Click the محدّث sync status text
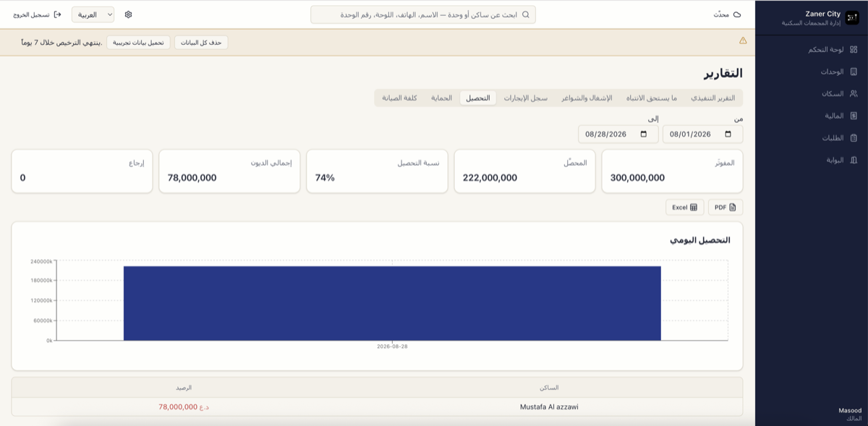 tap(721, 14)
